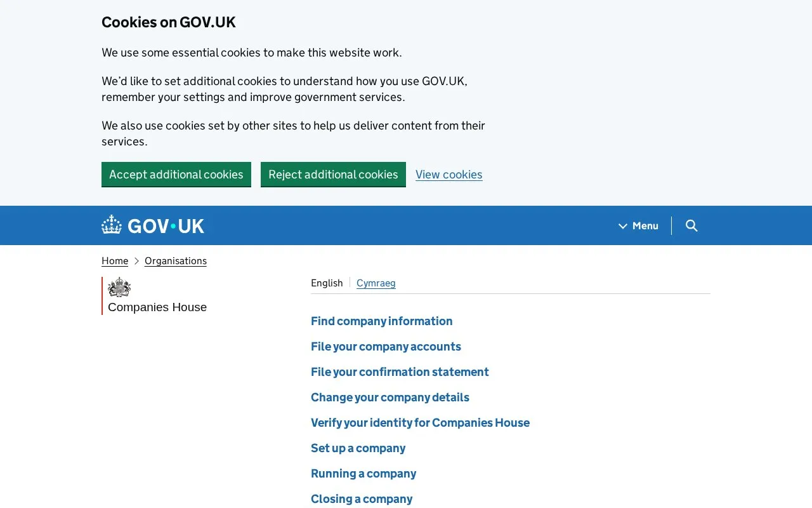This screenshot has height=508, width=812.
Task: Accept additional cookies
Action: pos(176,174)
